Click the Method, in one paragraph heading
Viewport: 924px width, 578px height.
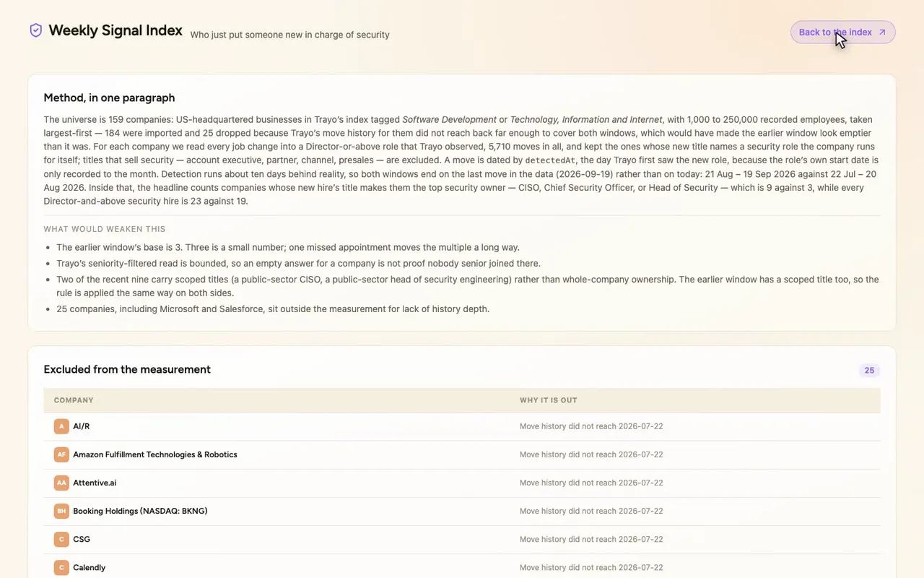pos(109,98)
